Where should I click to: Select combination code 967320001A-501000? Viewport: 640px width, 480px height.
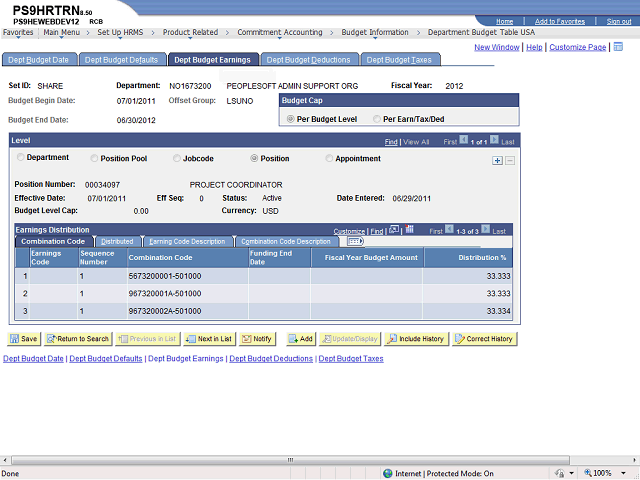click(165, 293)
